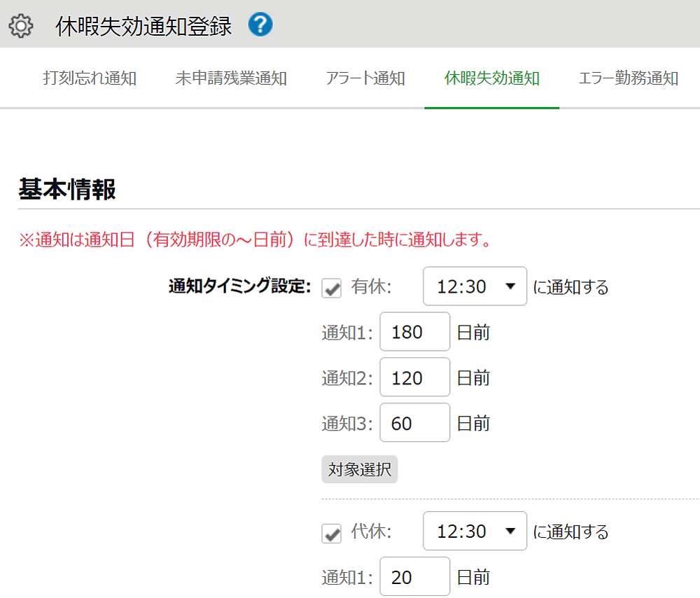Click the 通知3 field with 60
700x598 pixels.
pyautogui.click(x=414, y=423)
